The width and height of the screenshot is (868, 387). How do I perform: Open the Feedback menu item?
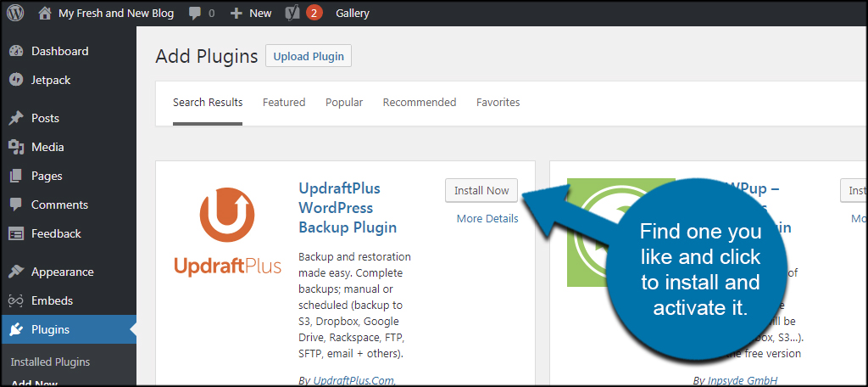pyautogui.click(x=56, y=233)
